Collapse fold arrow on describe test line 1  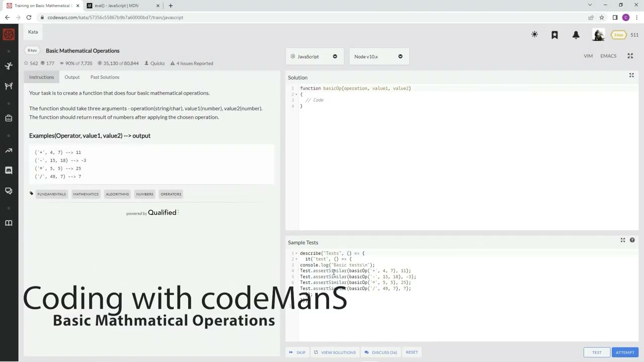click(x=296, y=253)
